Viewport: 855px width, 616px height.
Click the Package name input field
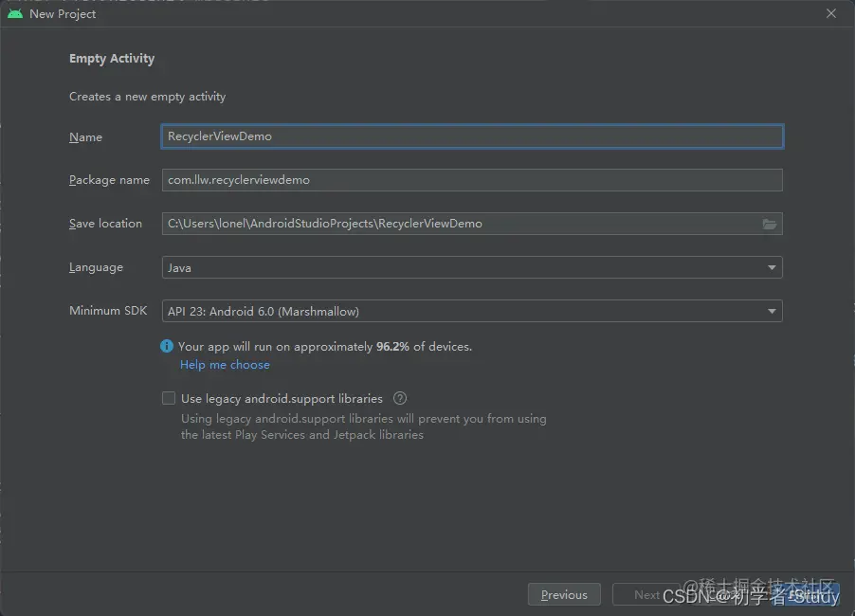coord(472,180)
